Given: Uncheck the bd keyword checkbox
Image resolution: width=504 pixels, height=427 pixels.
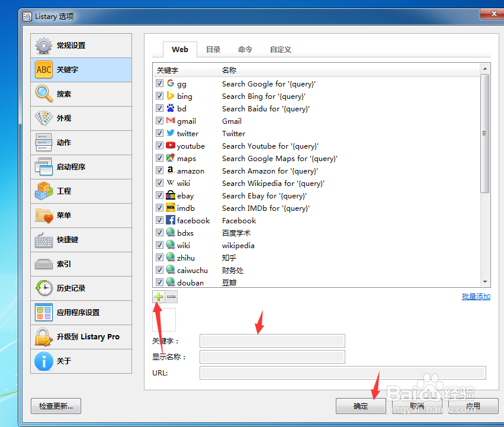Looking at the screenshot, I should tap(159, 108).
